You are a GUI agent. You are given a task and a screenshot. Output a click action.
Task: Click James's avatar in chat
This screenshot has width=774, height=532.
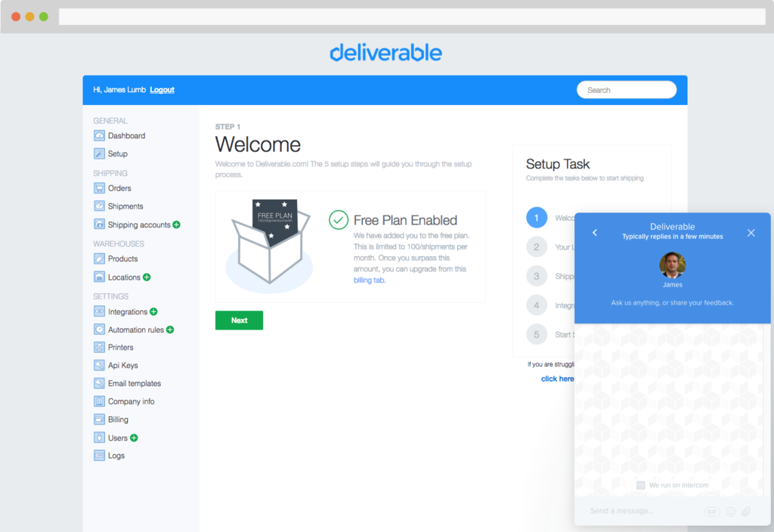(672, 265)
